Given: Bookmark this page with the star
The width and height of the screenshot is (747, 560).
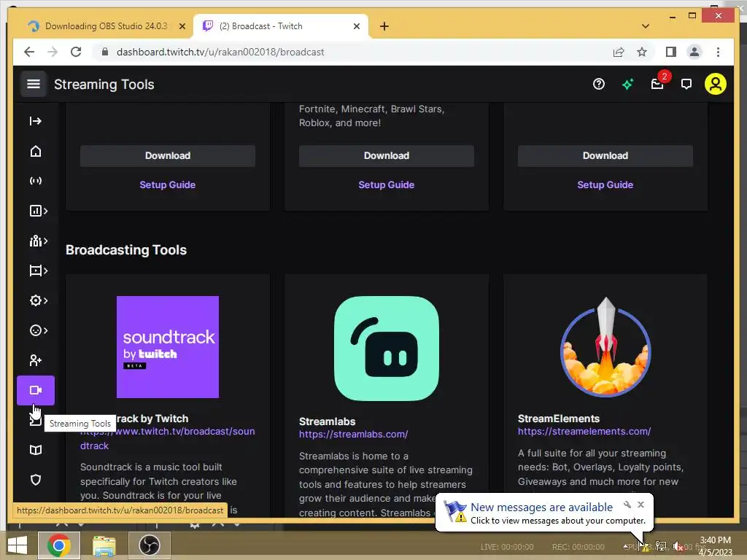Looking at the screenshot, I should click(642, 52).
